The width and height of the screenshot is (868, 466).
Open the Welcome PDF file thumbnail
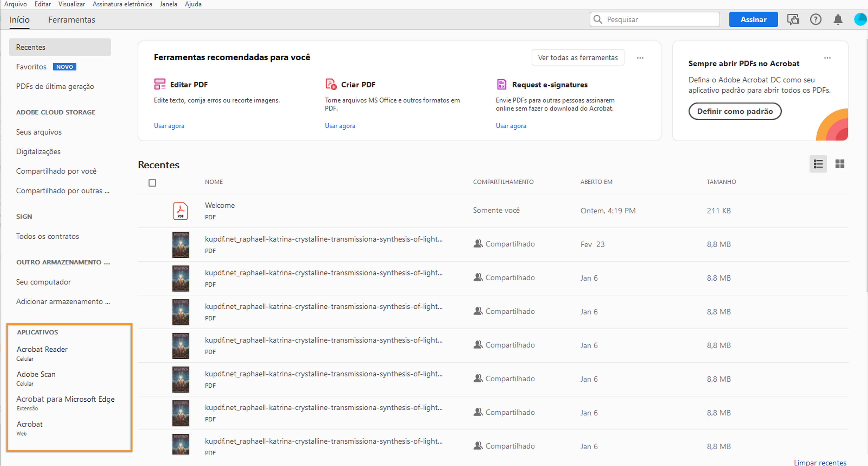(180, 211)
